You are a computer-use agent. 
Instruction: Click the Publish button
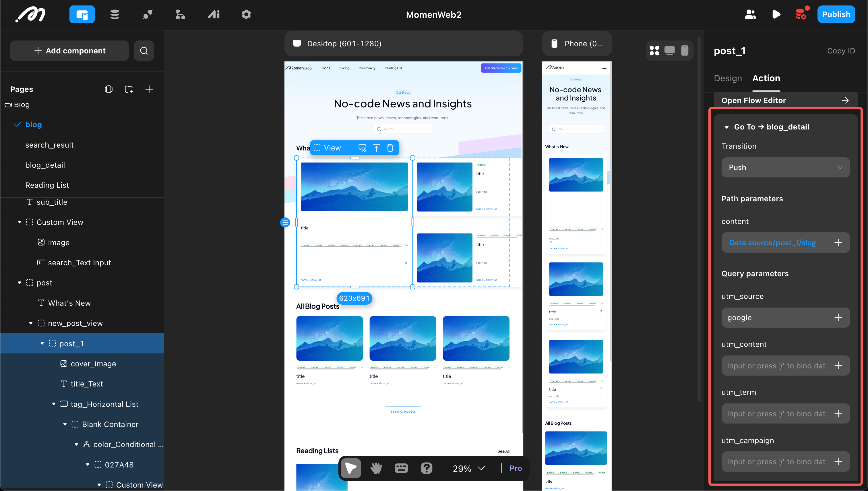[x=836, y=15]
